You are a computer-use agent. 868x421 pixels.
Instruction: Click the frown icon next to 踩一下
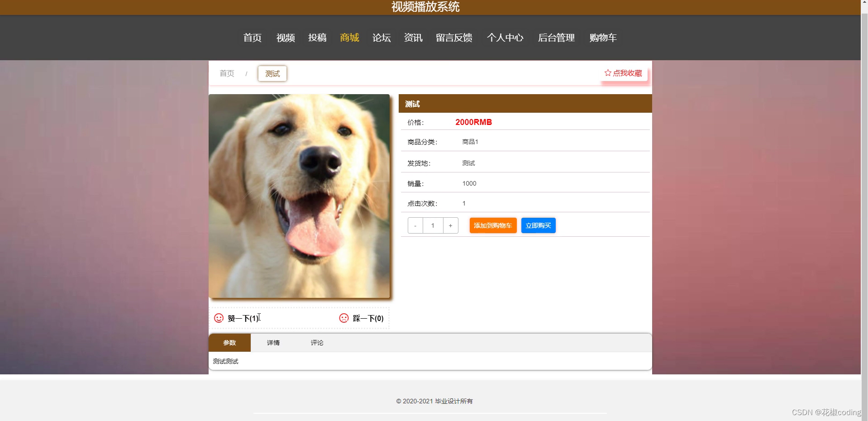pyautogui.click(x=343, y=318)
